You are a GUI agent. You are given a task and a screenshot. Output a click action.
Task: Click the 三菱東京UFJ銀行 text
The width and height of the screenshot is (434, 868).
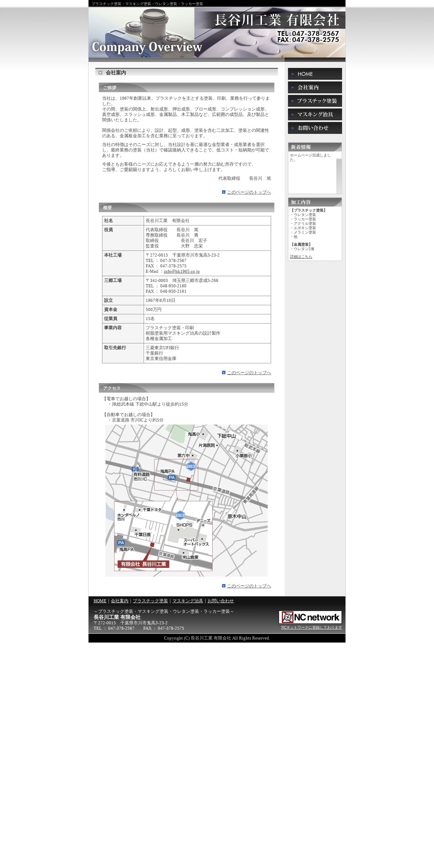click(162, 348)
